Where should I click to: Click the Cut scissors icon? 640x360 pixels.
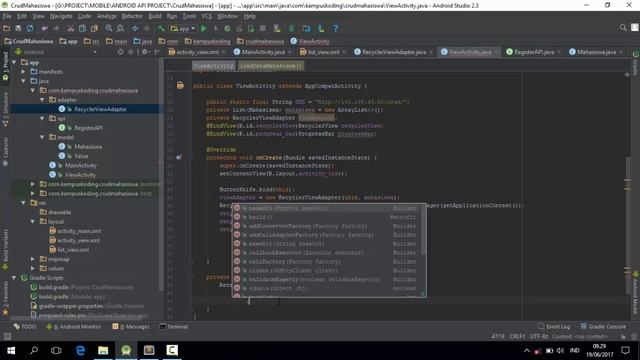pos(71,28)
